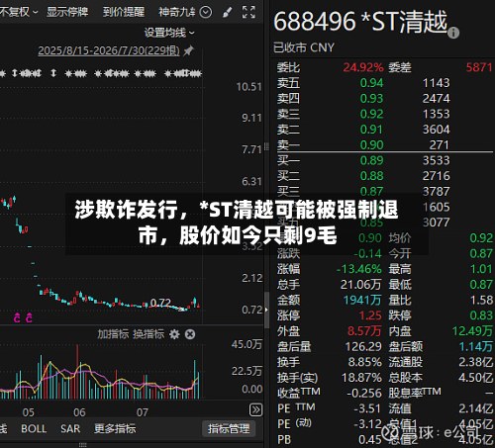Click the info icon next to *ST清越
495x448 pixels.
pos(453,33)
